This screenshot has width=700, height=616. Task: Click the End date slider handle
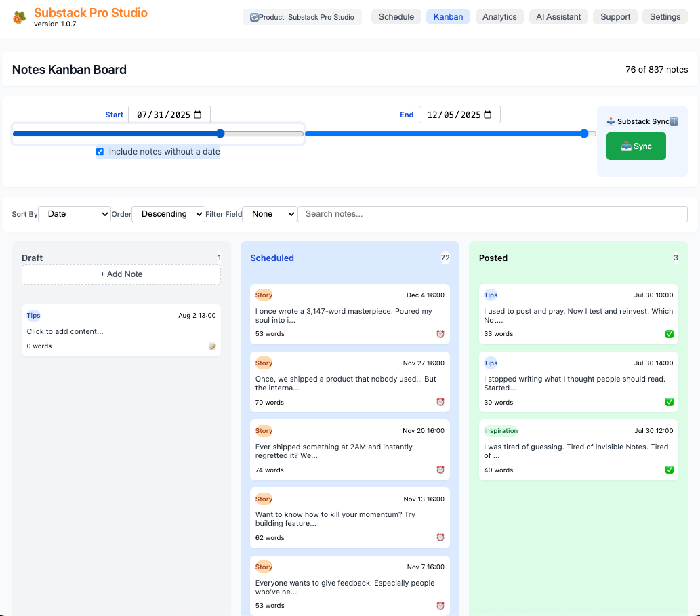(x=584, y=134)
